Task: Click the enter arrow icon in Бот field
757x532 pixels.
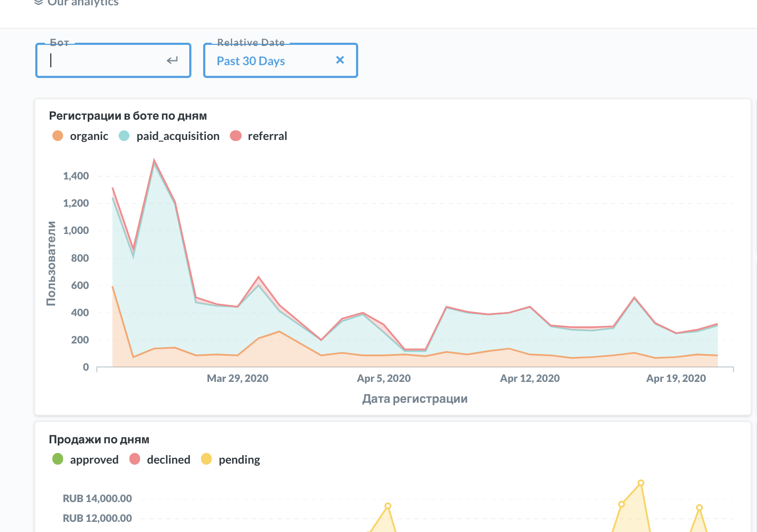Action: [172, 60]
